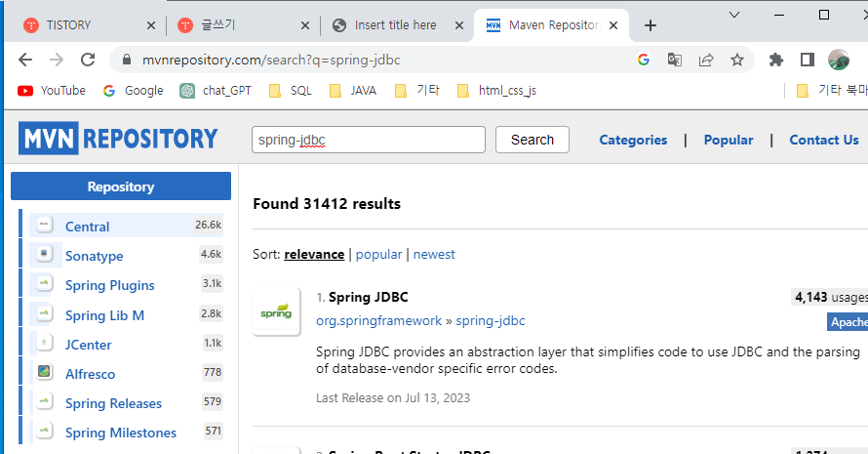Screen dimensions: 868x454
Task: Filter by Alfresco repository
Action: [91, 374]
